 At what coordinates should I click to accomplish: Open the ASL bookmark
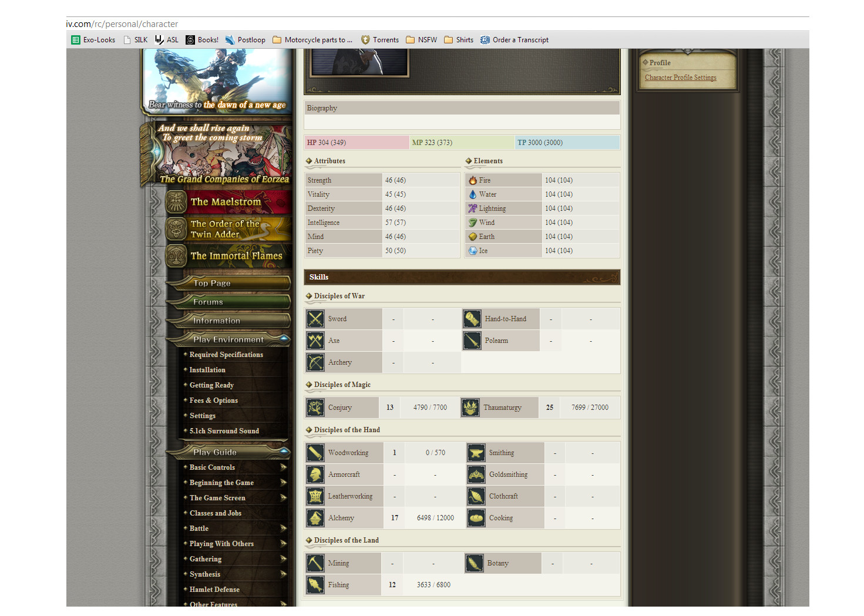click(x=166, y=40)
